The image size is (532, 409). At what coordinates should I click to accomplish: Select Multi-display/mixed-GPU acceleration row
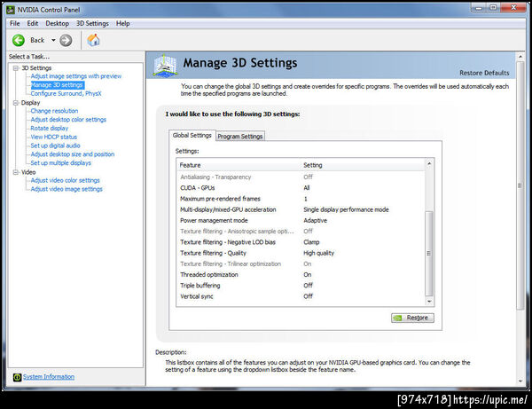[301, 209]
